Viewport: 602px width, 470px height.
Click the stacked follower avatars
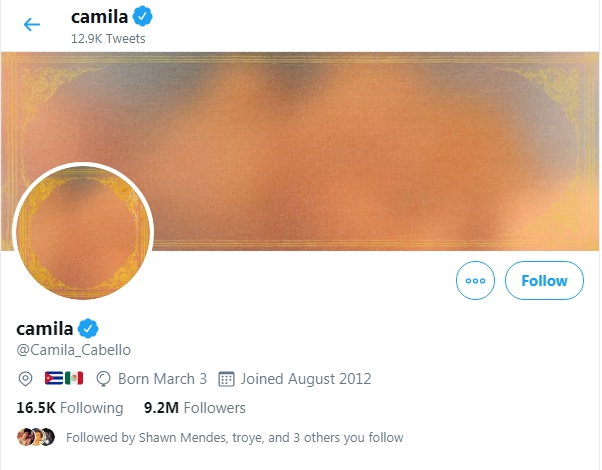(x=36, y=437)
